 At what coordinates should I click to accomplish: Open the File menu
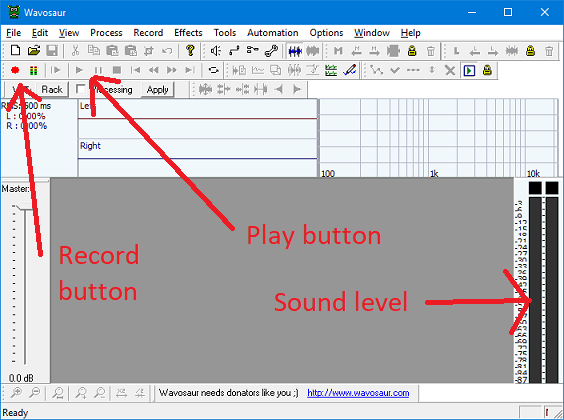14,33
